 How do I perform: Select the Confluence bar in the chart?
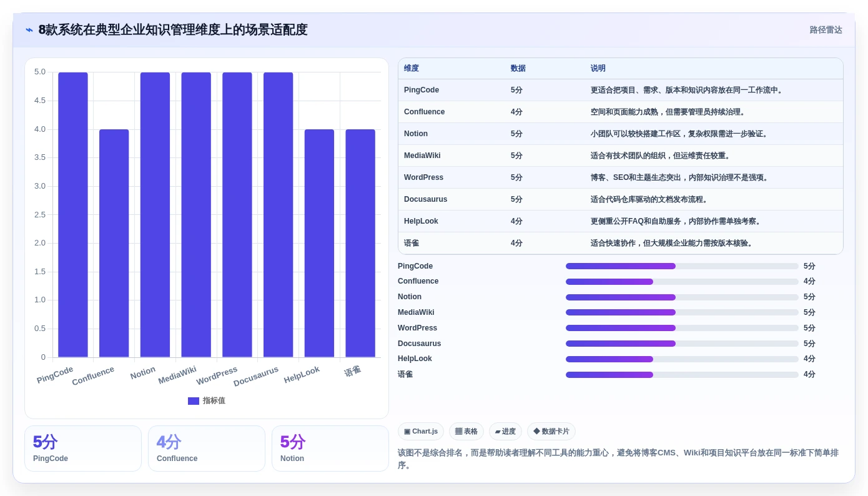coord(114,244)
